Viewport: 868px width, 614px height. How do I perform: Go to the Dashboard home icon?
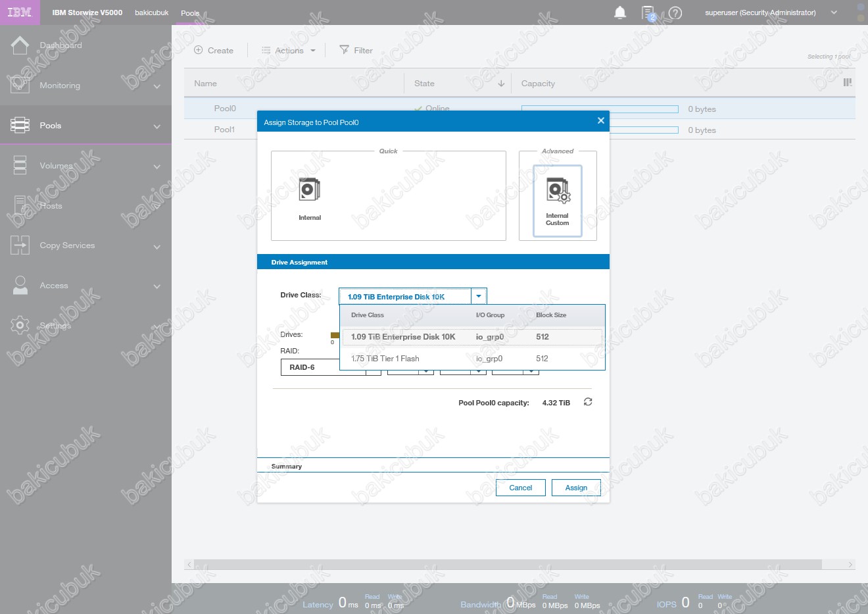point(20,45)
